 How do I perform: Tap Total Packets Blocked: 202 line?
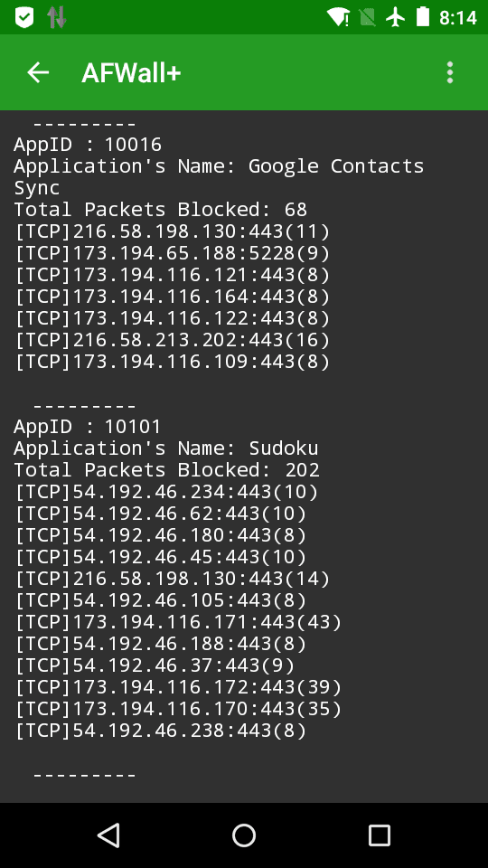[166, 470]
